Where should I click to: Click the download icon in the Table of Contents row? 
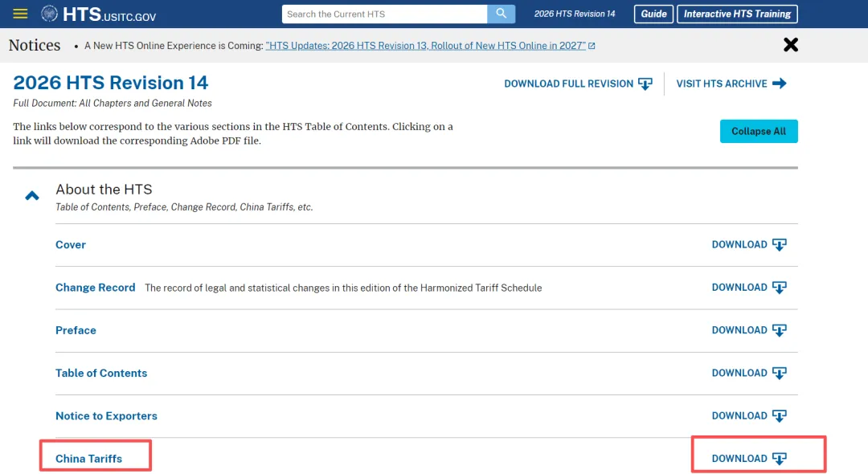(x=780, y=374)
